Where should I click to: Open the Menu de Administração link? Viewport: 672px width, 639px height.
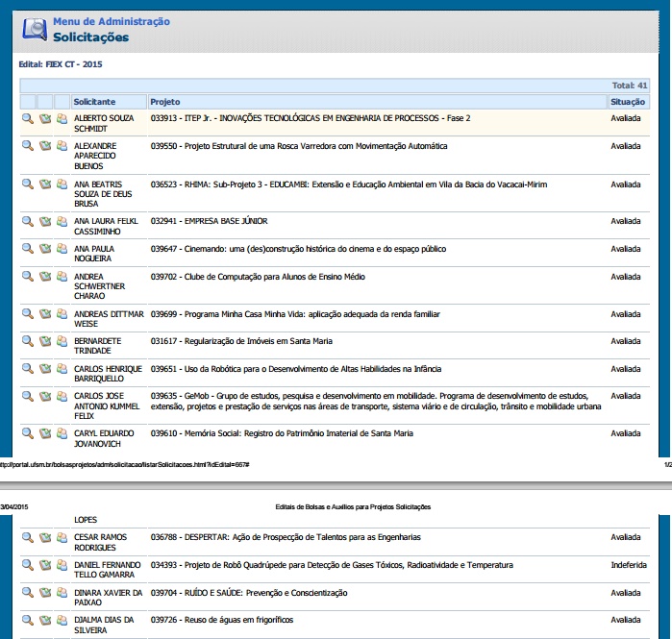[112, 21]
